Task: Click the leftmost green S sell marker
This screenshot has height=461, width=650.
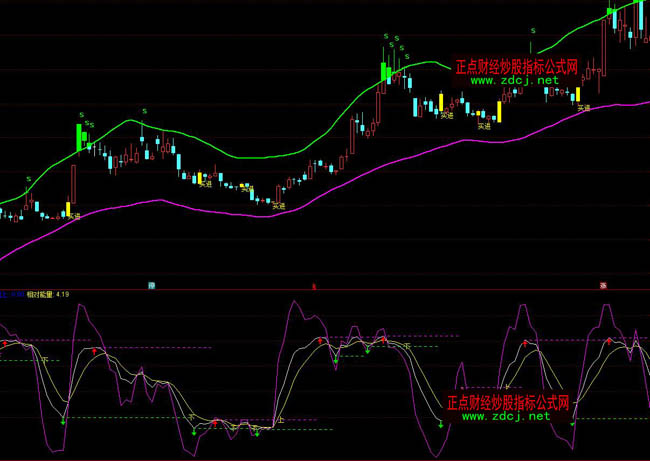Action: (x=28, y=178)
